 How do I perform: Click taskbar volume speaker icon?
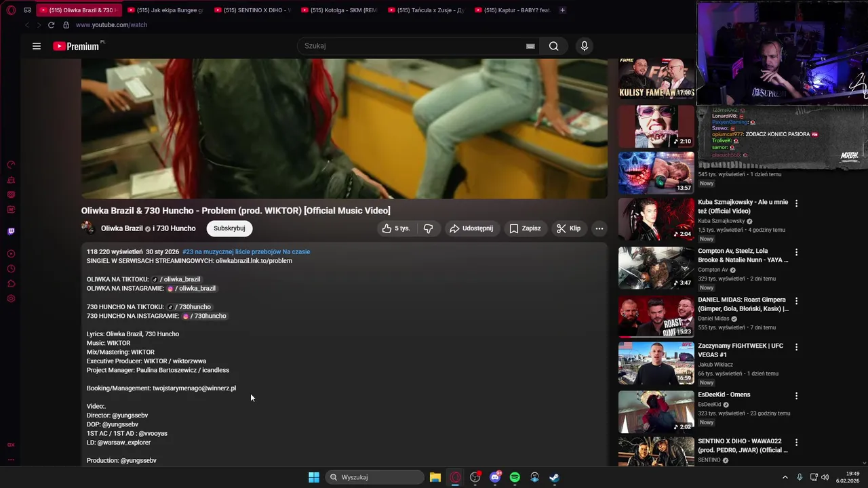pos(825,477)
